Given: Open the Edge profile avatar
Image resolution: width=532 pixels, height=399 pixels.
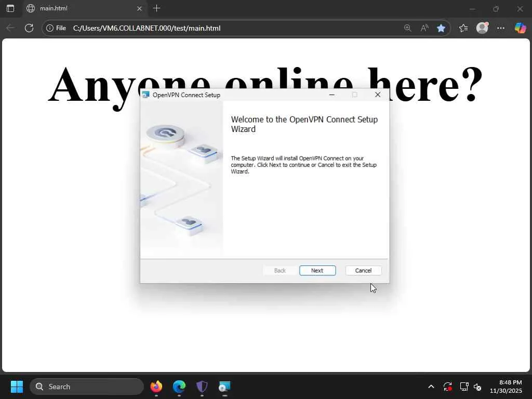Looking at the screenshot, I should 482,28.
